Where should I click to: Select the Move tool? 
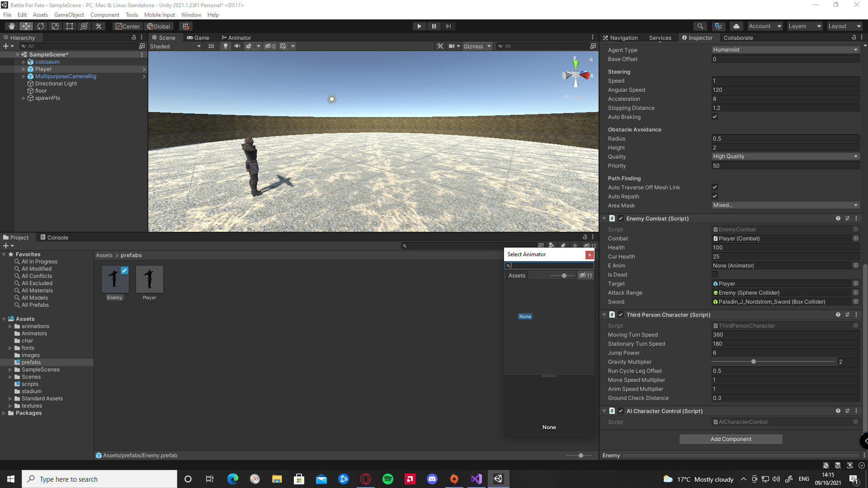tap(26, 26)
